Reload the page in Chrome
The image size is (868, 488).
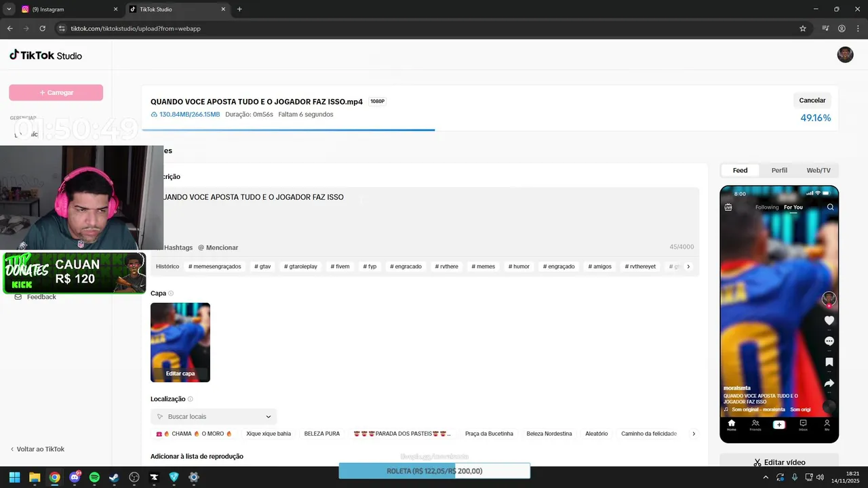click(43, 28)
